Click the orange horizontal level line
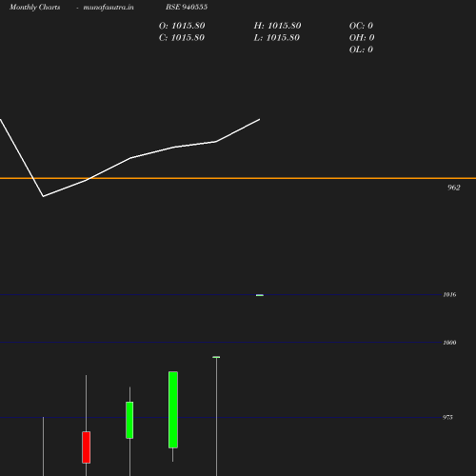The width and height of the screenshot is (476, 476). click(x=238, y=178)
